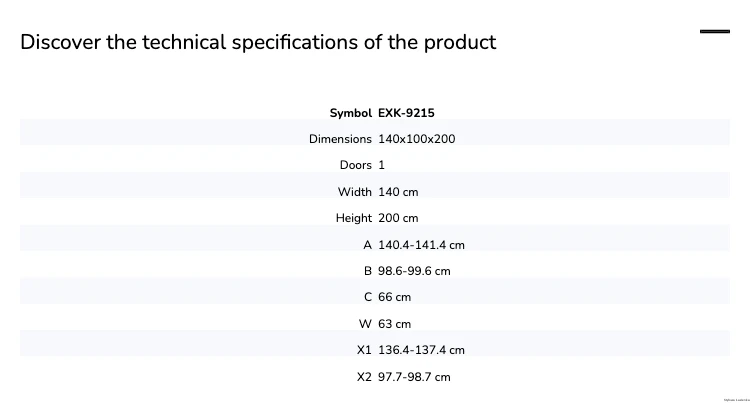750x403 pixels.
Task: Select the 63 cm value for W
Action: [394, 324]
